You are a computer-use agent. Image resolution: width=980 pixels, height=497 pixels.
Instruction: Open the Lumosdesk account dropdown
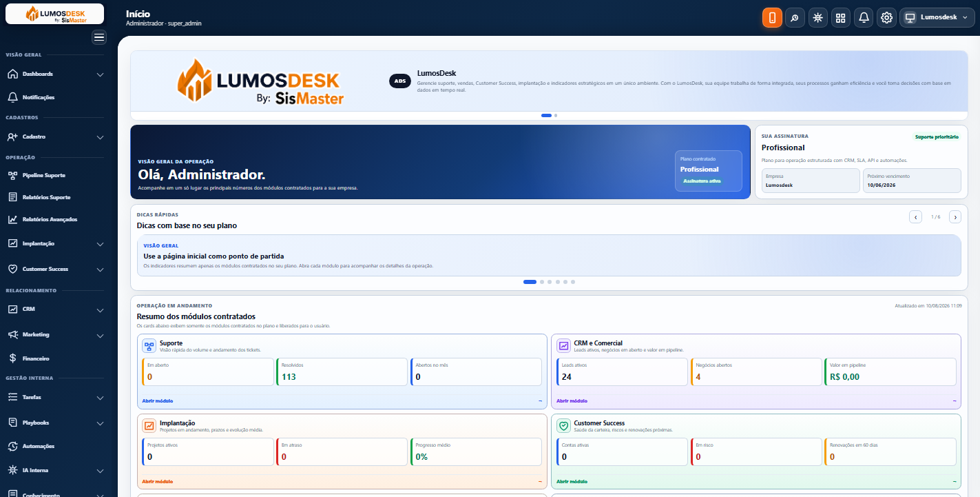(937, 18)
